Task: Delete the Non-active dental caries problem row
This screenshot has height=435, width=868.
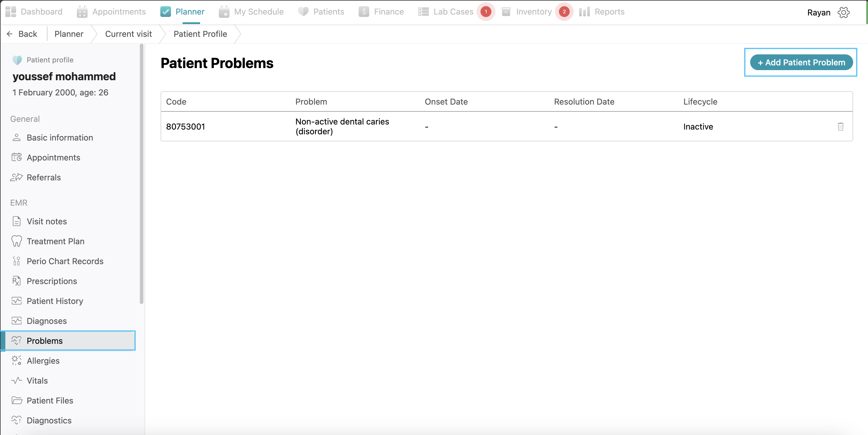Action: (840, 127)
